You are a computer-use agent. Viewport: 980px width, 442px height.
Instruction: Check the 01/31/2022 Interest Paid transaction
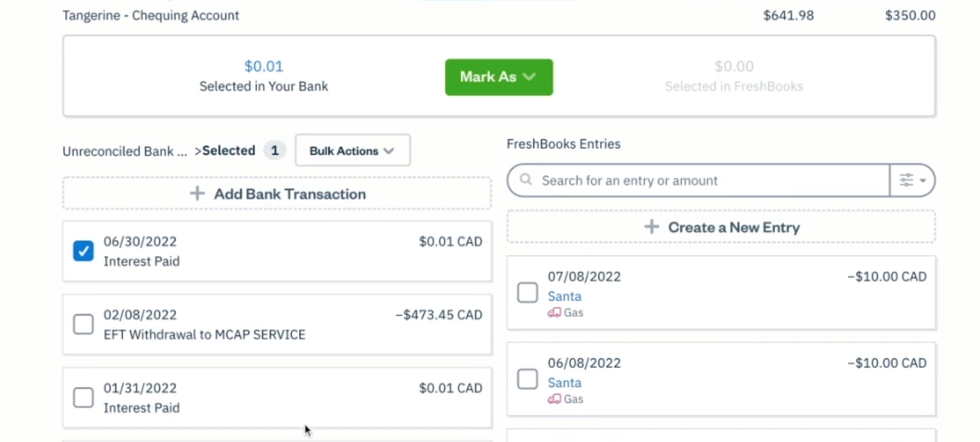[84, 397]
